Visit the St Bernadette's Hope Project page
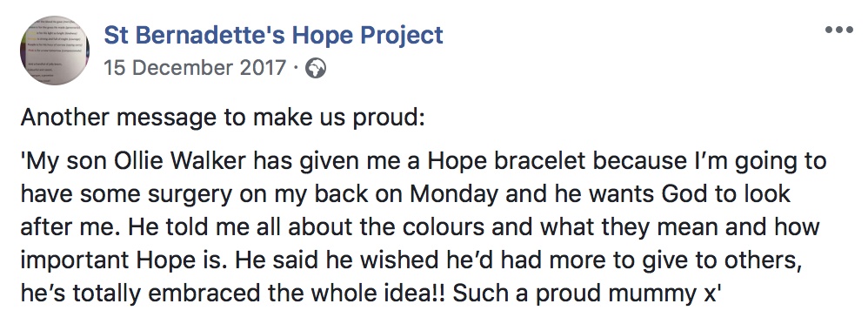The height and width of the screenshot is (324, 868). 273,35
